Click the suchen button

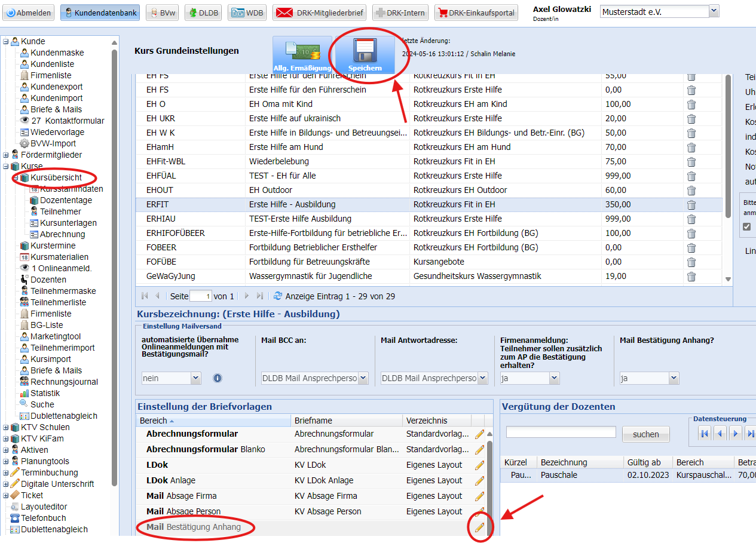point(645,434)
